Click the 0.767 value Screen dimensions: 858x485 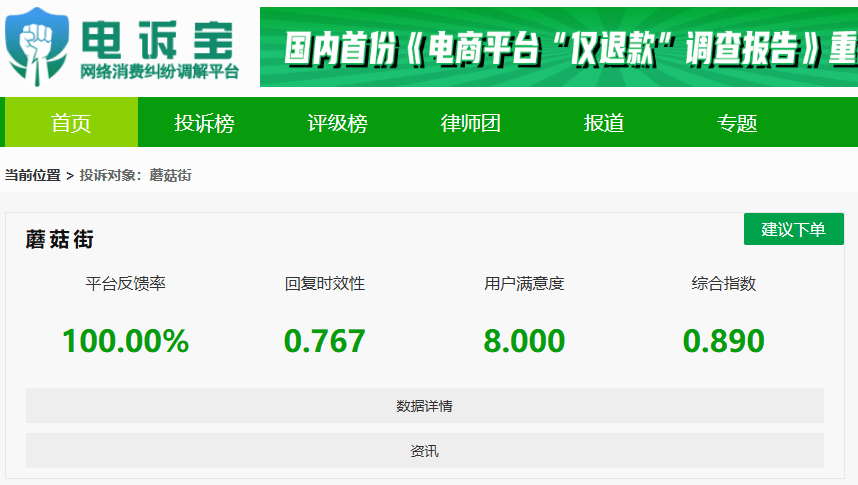point(324,340)
